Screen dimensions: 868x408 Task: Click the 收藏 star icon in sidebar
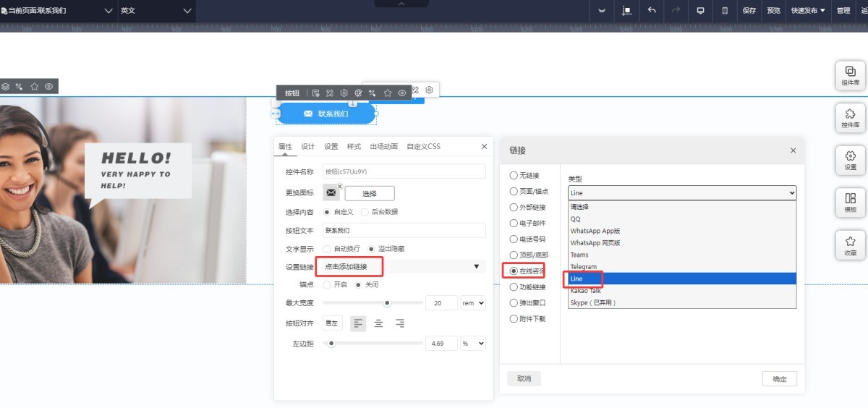click(x=850, y=245)
